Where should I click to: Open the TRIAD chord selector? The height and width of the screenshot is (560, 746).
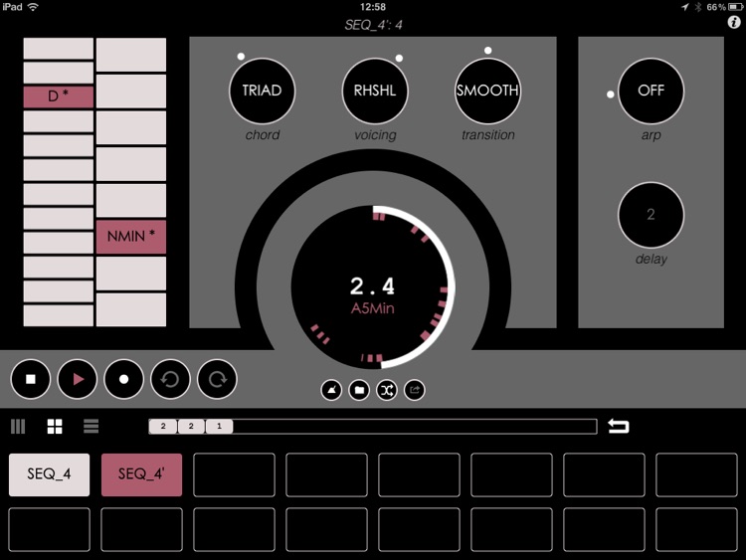point(263,91)
